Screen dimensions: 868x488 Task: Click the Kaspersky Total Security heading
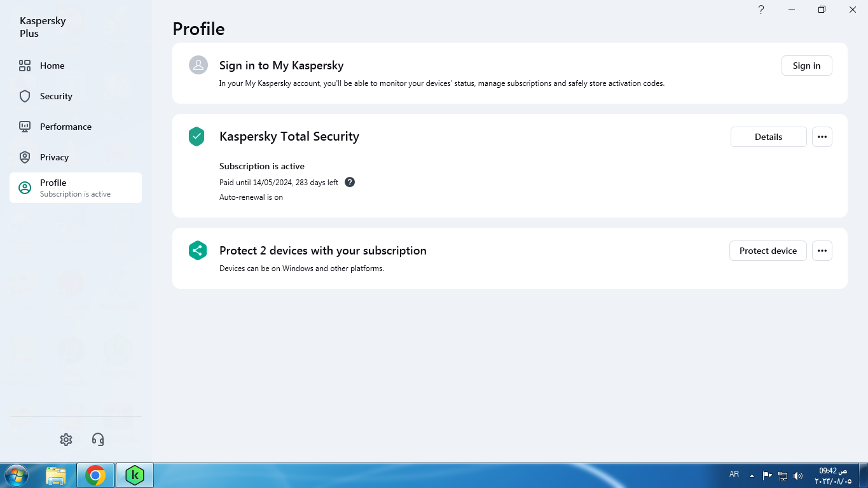coord(289,136)
